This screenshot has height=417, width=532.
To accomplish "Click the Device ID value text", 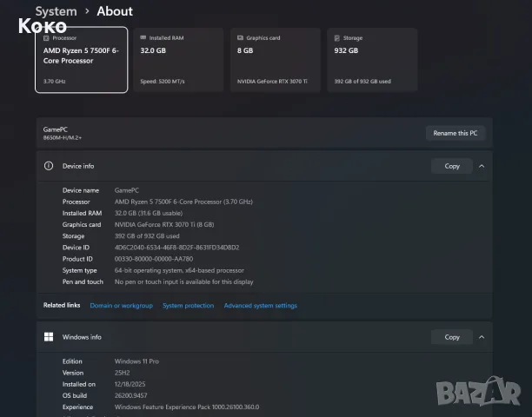I will 176,248.
